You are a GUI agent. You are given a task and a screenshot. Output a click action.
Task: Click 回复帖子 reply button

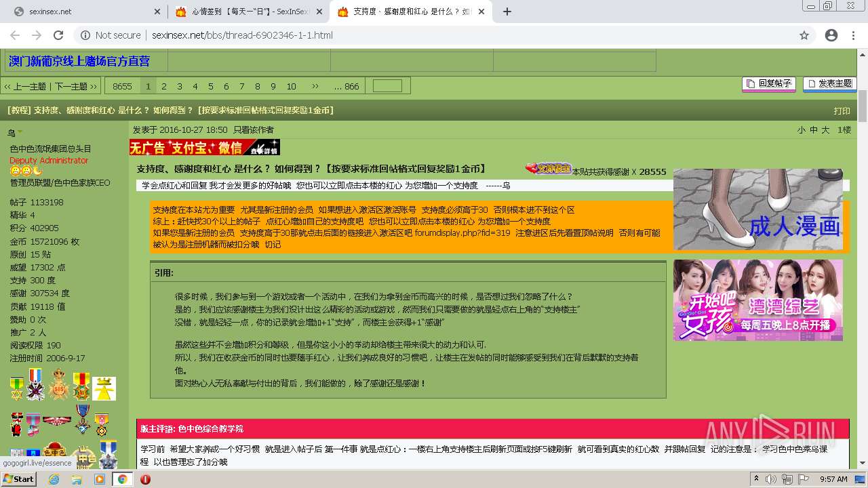click(x=770, y=83)
